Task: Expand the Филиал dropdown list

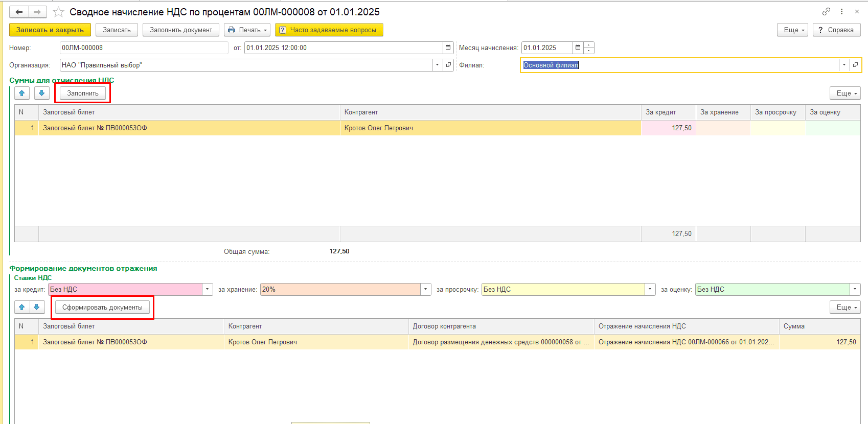Action: pos(844,65)
